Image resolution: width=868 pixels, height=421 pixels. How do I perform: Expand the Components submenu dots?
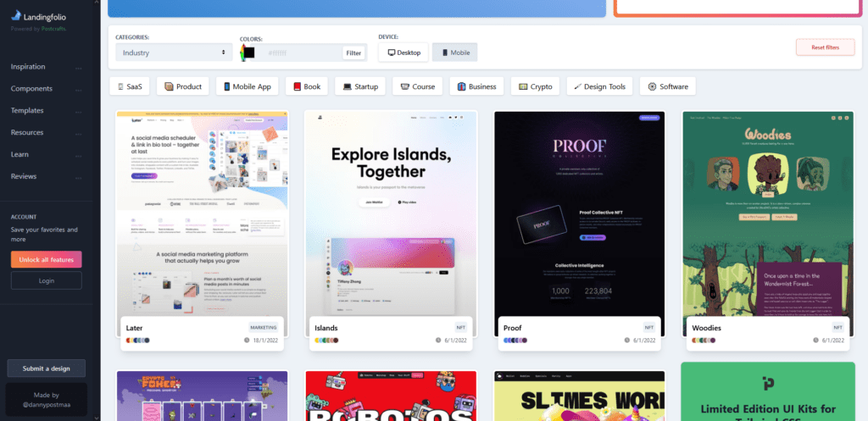(78, 91)
